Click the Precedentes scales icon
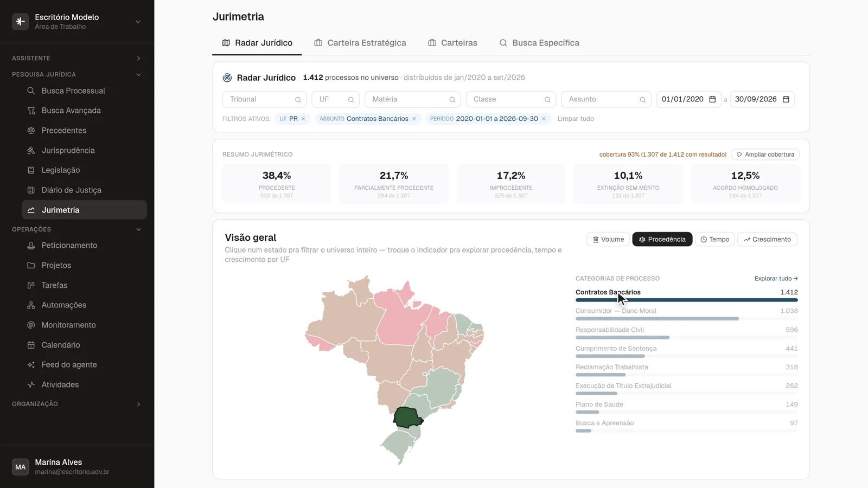 pyautogui.click(x=31, y=130)
